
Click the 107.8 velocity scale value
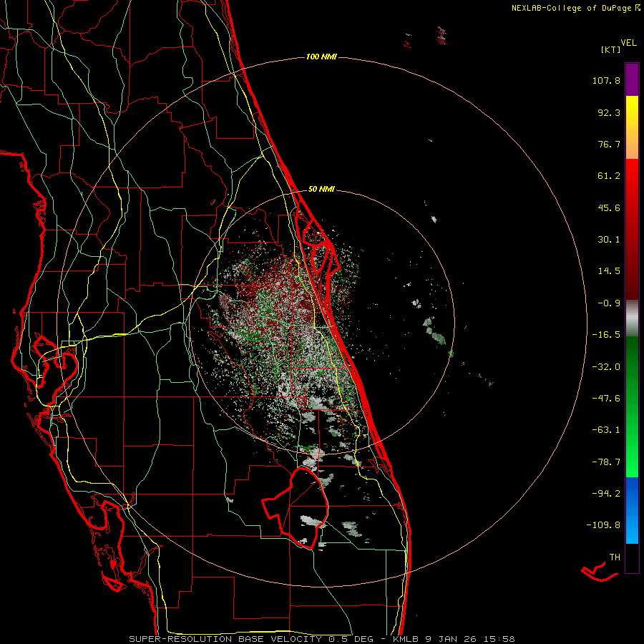click(606, 80)
